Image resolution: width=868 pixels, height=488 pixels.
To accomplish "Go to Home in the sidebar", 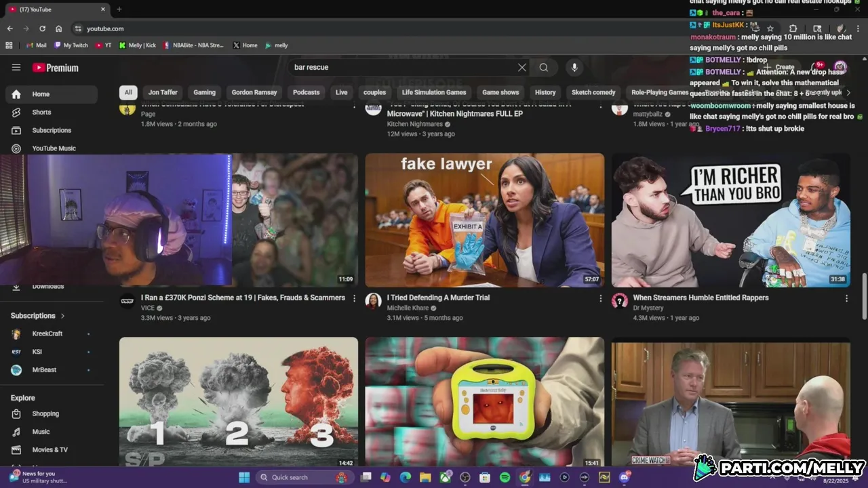I will pyautogui.click(x=51, y=94).
